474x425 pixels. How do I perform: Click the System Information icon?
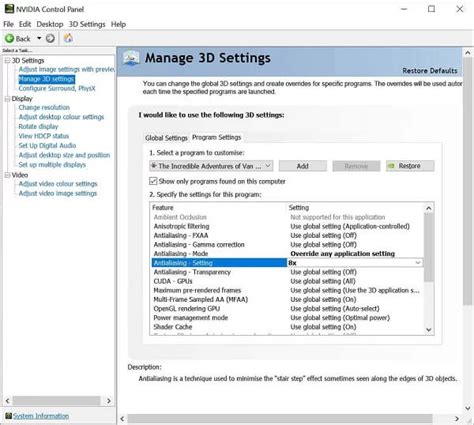(9, 416)
